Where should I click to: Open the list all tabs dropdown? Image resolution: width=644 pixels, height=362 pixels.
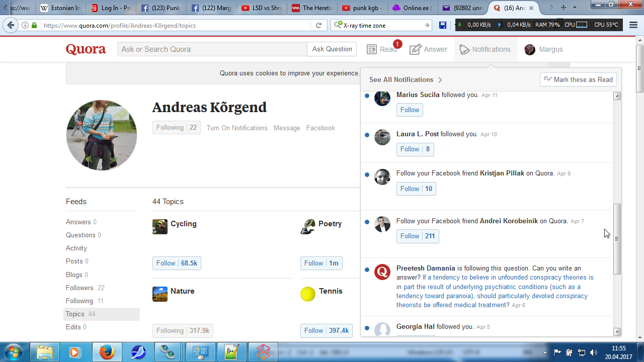(x=576, y=8)
